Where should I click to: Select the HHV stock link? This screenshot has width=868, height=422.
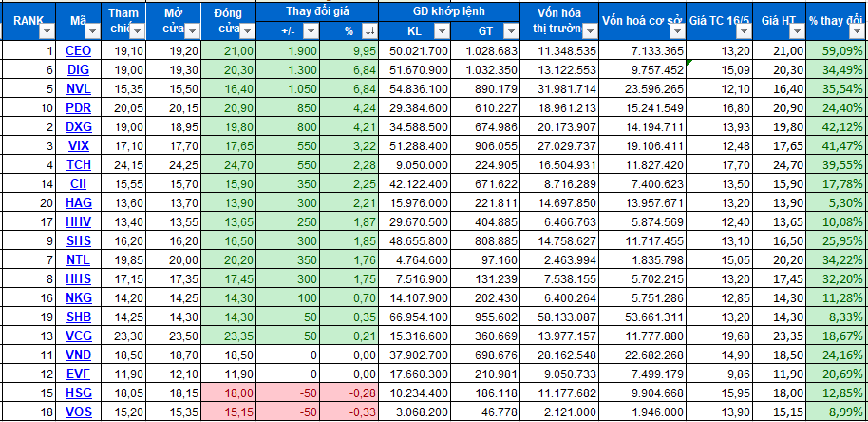point(78,222)
